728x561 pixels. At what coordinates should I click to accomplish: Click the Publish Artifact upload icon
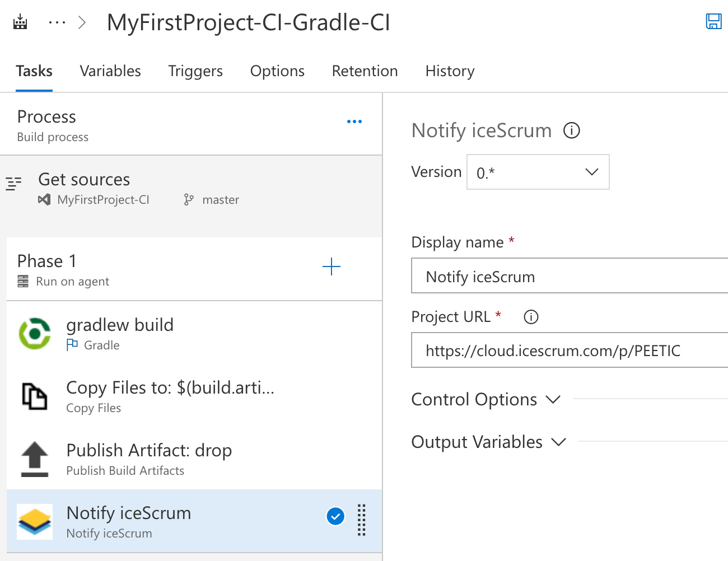[x=35, y=459]
